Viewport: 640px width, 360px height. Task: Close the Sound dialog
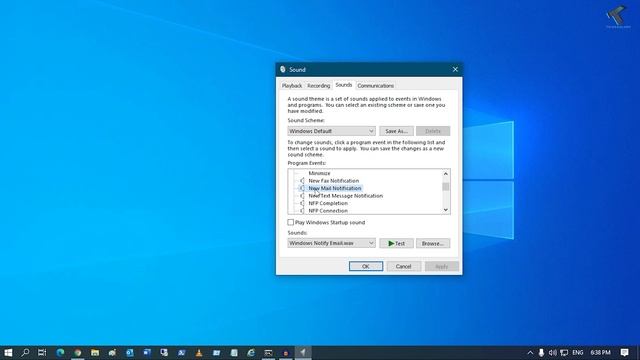[455, 69]
